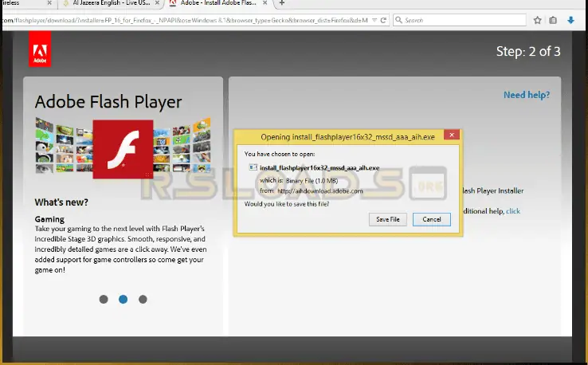Click the Need help? link
This screenshot has width=588, height=365.
pyautogui.click(x=527, y=95)
